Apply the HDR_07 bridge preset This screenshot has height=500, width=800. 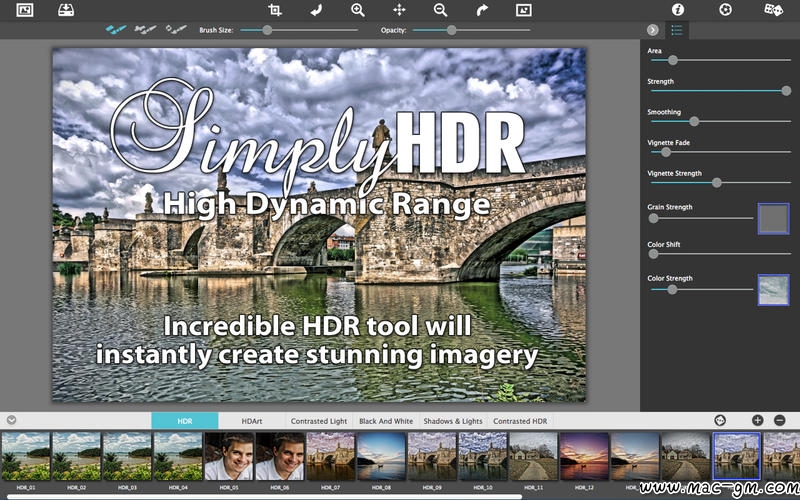click(x=330, y=456)
